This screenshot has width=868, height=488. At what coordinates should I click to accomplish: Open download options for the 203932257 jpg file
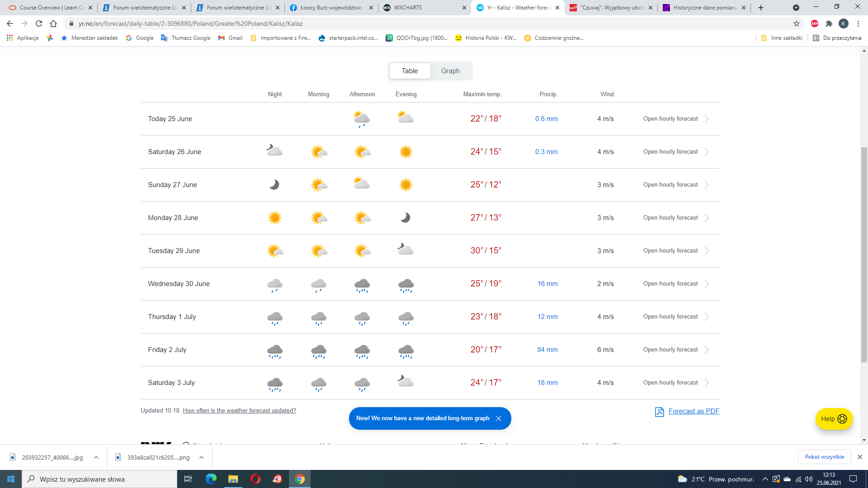96,457
